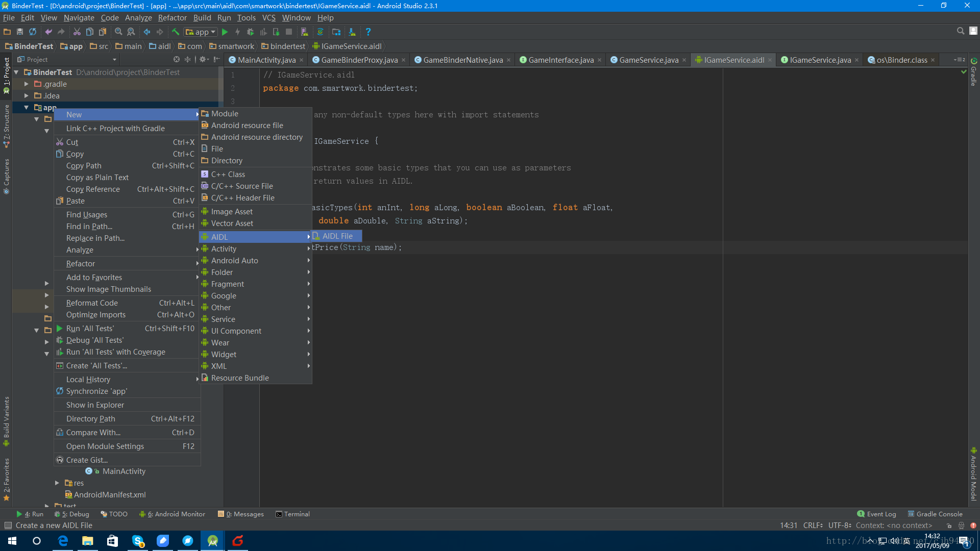Click the Apply Changes lightning icon
The height and width of the screenshot is (551, 980).
coord(237,32)
